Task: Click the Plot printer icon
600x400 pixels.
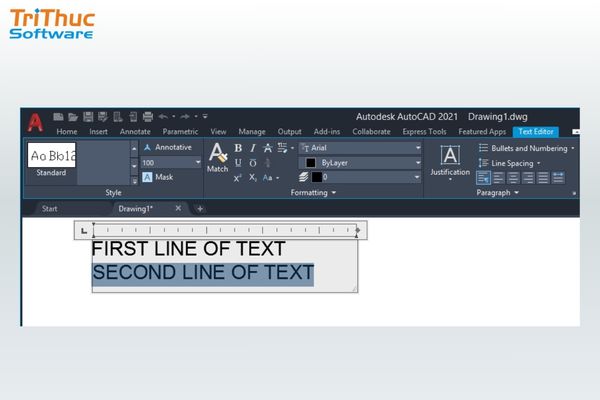Action: point(148,117)
